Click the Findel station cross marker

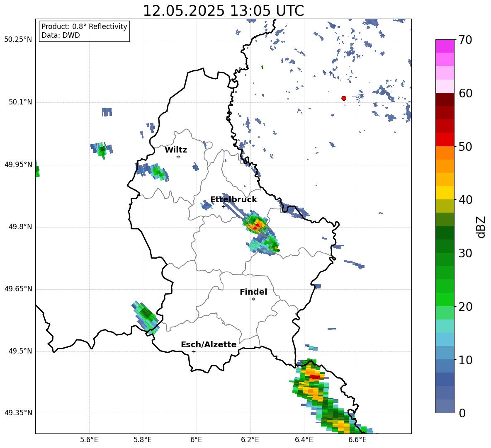(253, 299)
